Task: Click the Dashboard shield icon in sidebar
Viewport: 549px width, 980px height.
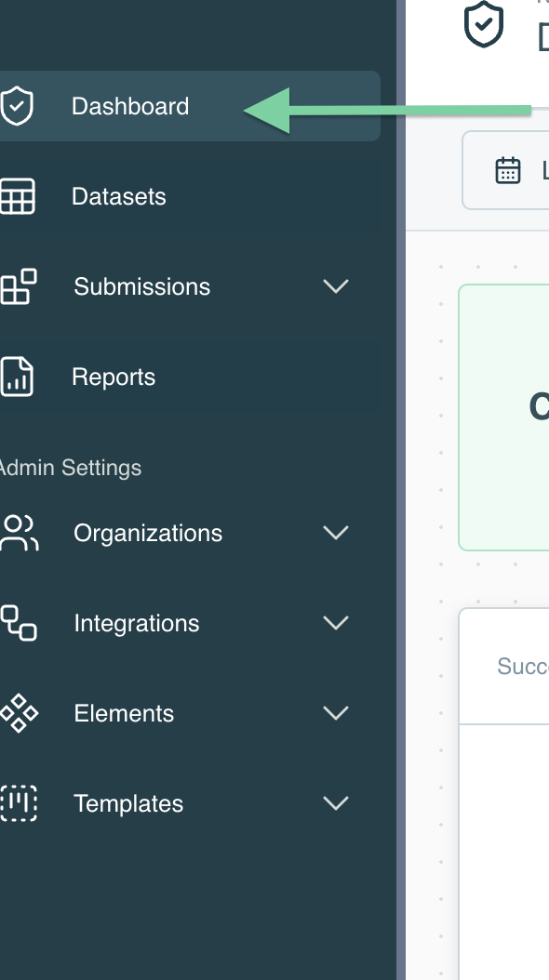Action: 16,106
